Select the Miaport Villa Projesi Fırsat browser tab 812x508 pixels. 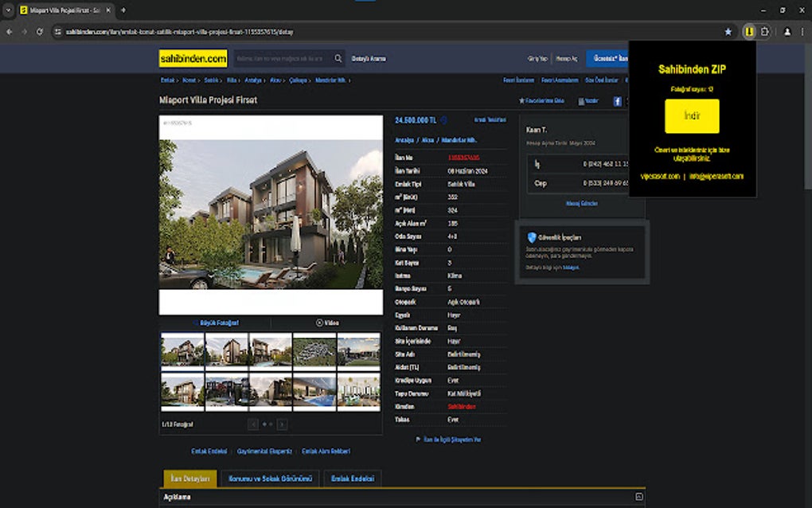pyautogui.click(x=66, y=10)
